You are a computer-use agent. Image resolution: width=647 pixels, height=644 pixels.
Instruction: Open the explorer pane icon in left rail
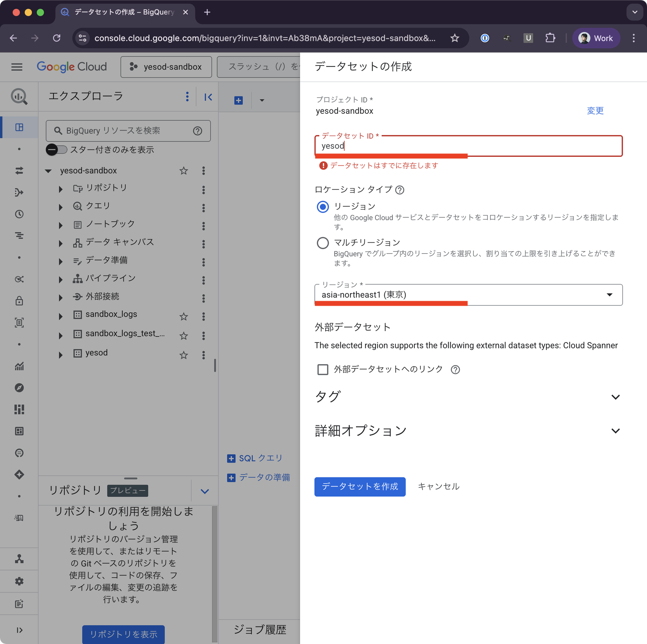pyautogui.click(x=19, y=127)
